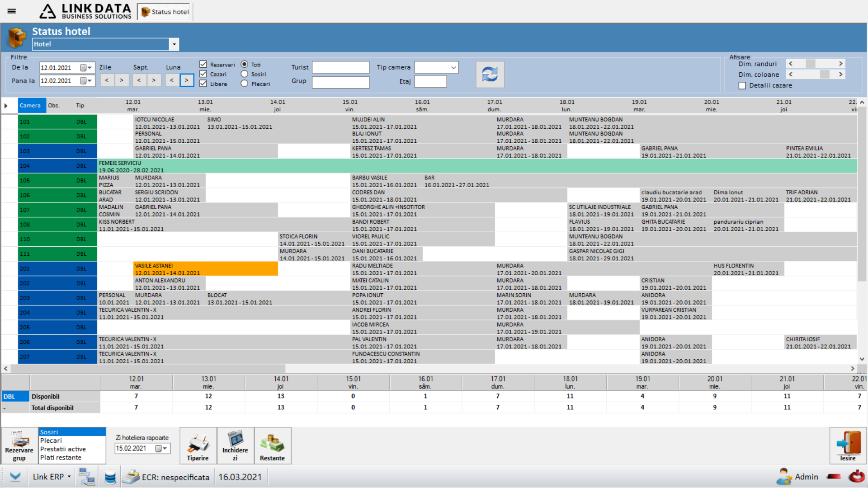
Task: Click the Status hotel box icon
Action: [x=17, y=38]
